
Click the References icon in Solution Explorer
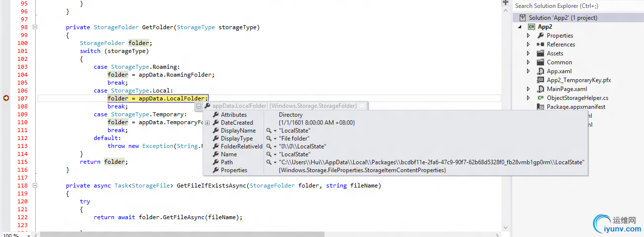(x=540, y=45)
